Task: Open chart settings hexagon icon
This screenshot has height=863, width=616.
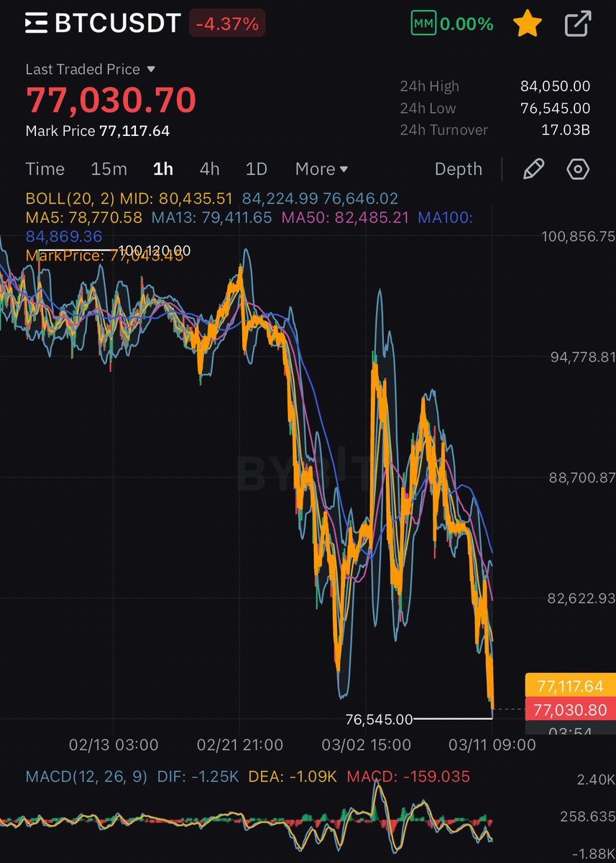Action: [x=579, y=169]
